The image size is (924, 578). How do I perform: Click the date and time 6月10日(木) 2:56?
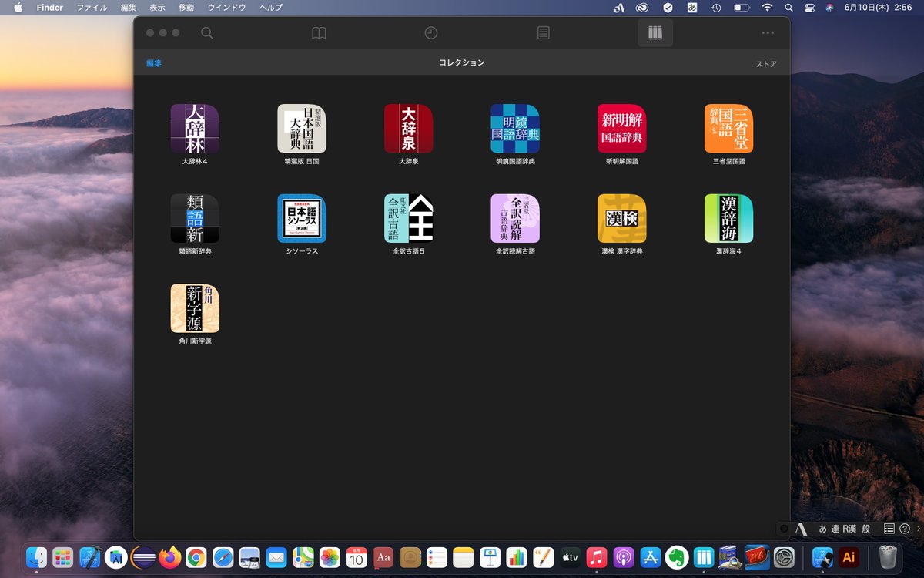(x=878, y=8)
